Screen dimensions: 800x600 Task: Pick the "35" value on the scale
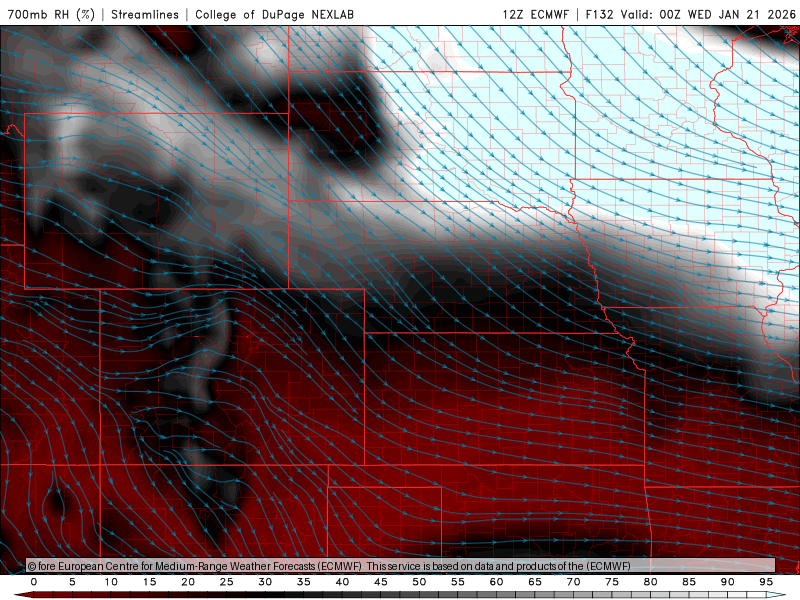pos(304,582)
